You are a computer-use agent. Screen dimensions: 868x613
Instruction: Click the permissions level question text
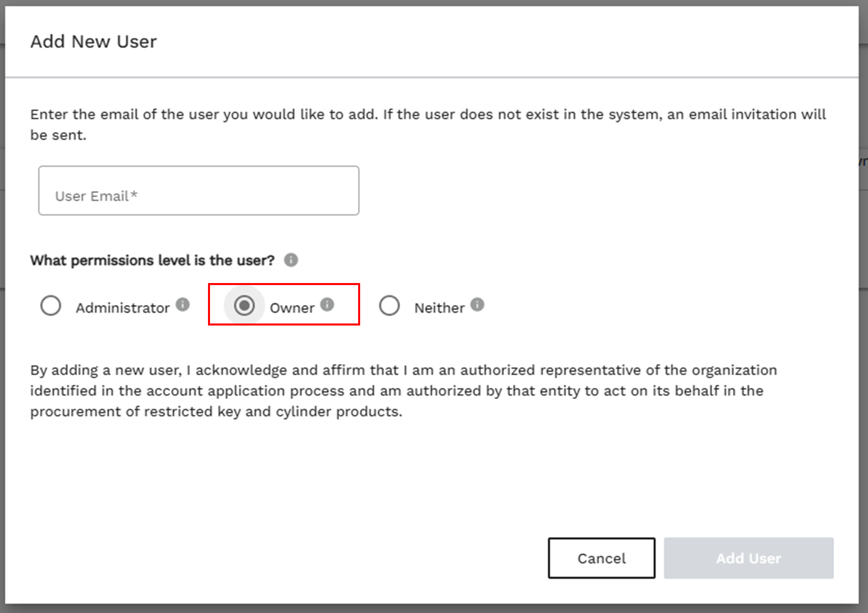point(152,260)
